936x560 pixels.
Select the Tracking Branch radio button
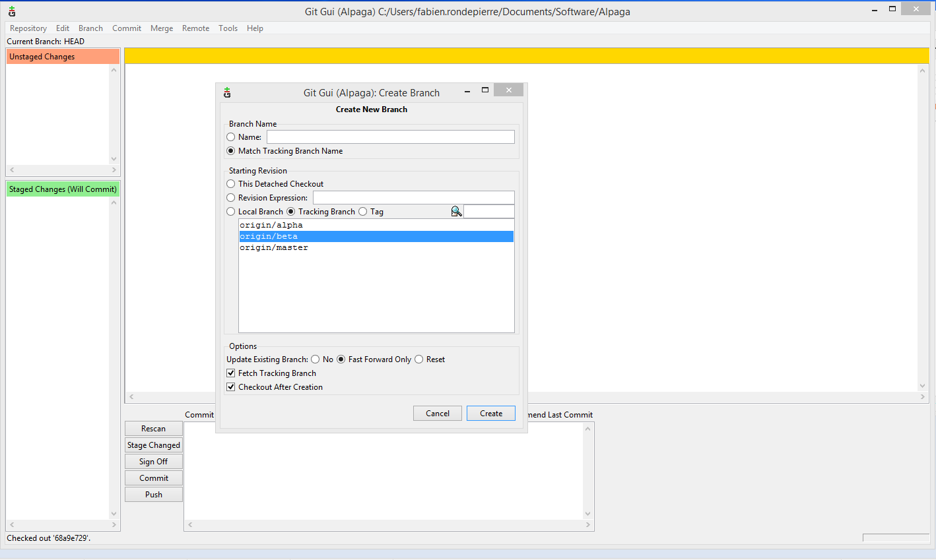(291, 212)
